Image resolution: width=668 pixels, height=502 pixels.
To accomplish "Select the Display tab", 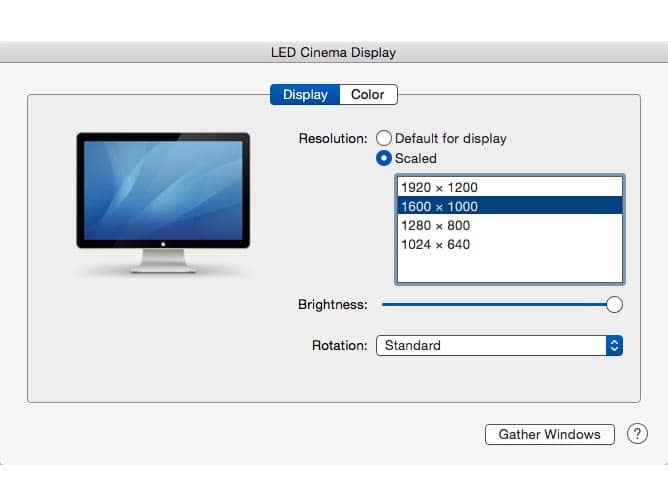I will [305, 94].
